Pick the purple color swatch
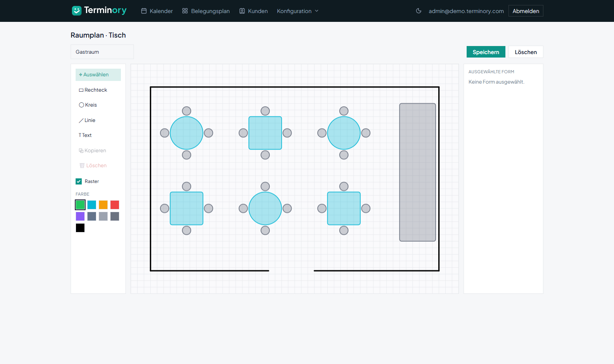Image resolution: width=614 pixels, height=364 pixels. coord(80,216)
